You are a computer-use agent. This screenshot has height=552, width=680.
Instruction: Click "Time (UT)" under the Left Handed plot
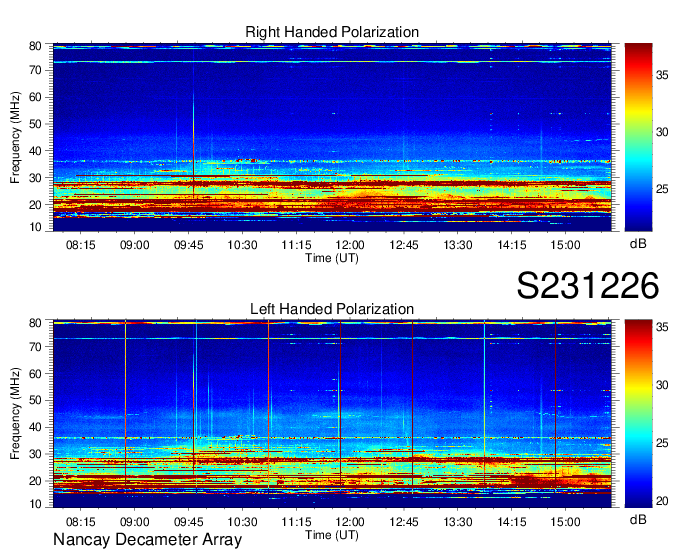click(x=332, y=535)
